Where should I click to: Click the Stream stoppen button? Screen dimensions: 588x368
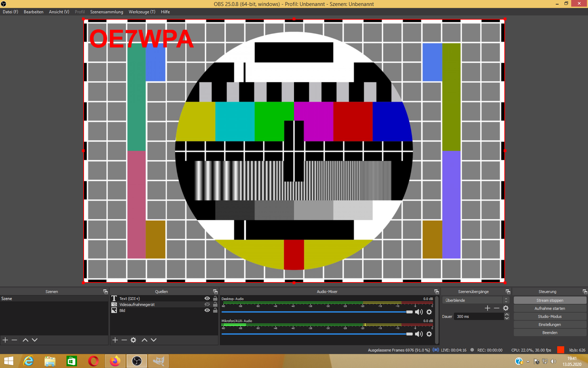tap(549, 300)
